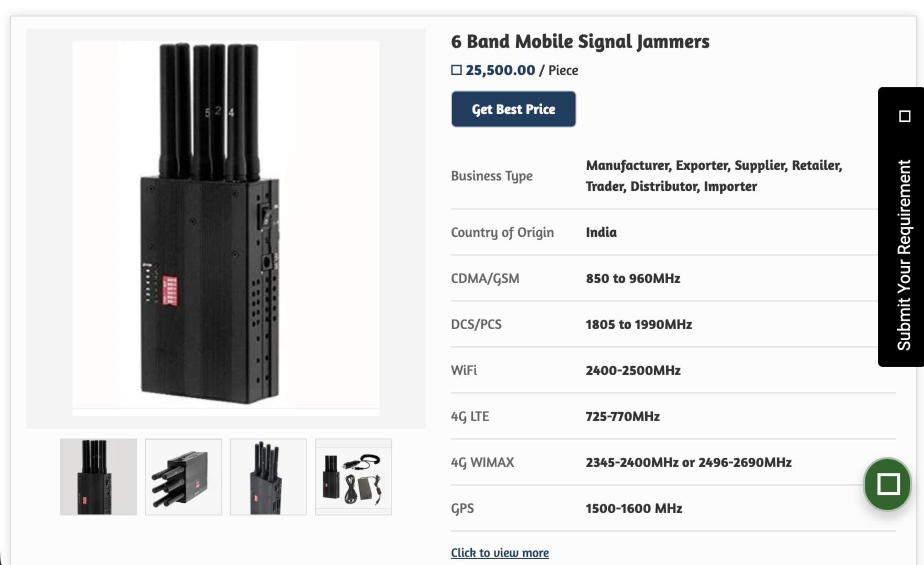Click the green floating chat icon

pos(887,484)
